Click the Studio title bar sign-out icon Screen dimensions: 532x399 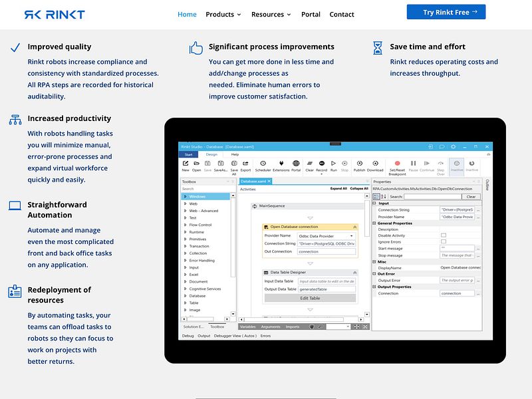[430, 146]
